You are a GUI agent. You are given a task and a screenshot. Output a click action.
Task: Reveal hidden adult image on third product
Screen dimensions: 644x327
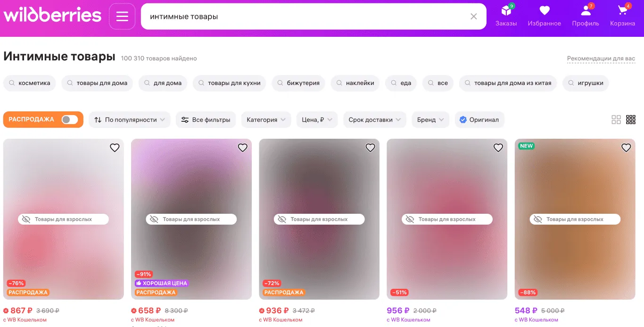(319, 219)
